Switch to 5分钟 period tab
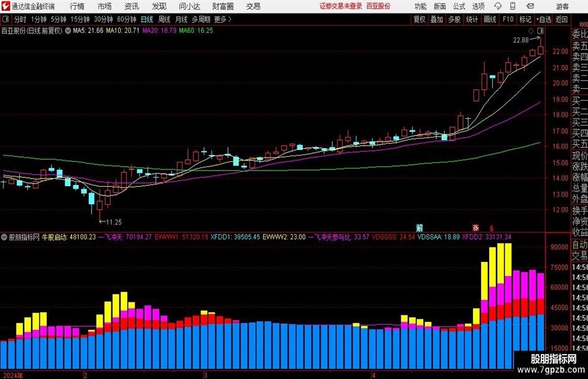588x379 pixels. 58,19
